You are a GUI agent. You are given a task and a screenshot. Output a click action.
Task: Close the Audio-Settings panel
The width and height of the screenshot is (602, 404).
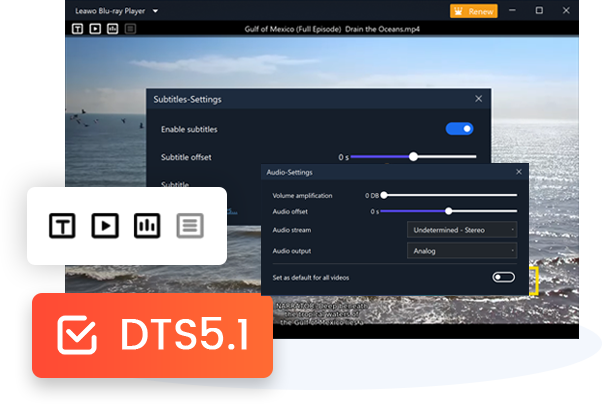(x=518, y=173)
